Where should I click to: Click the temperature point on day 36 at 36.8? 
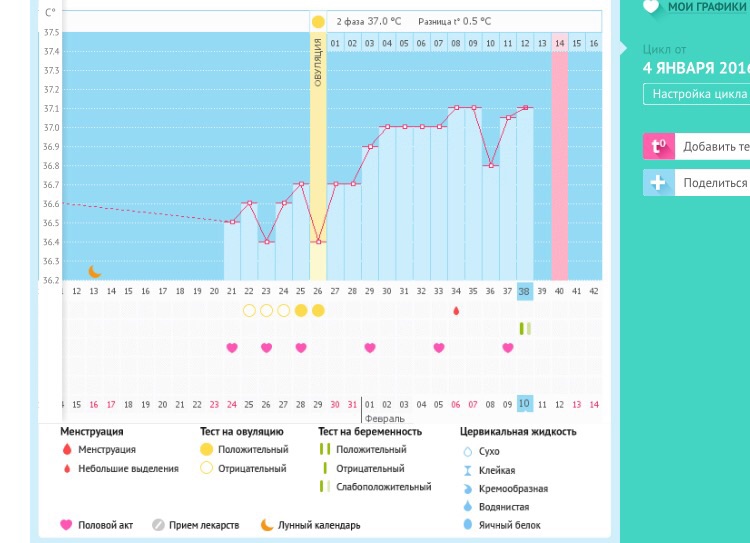pos(490,165)
